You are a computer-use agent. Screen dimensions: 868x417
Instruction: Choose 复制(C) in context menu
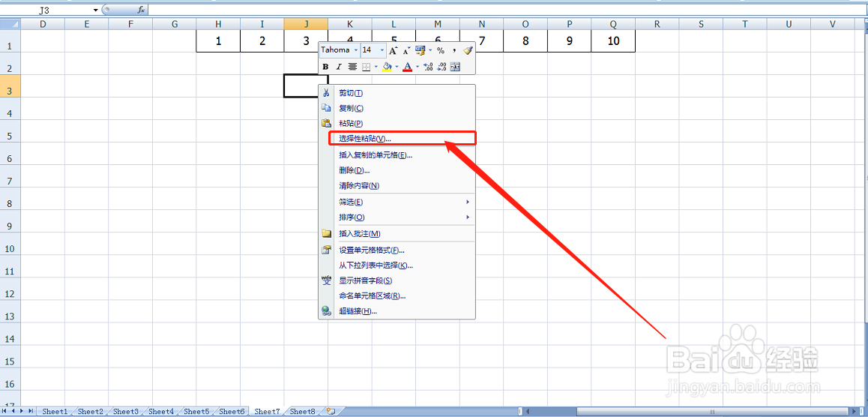[397, 108]
